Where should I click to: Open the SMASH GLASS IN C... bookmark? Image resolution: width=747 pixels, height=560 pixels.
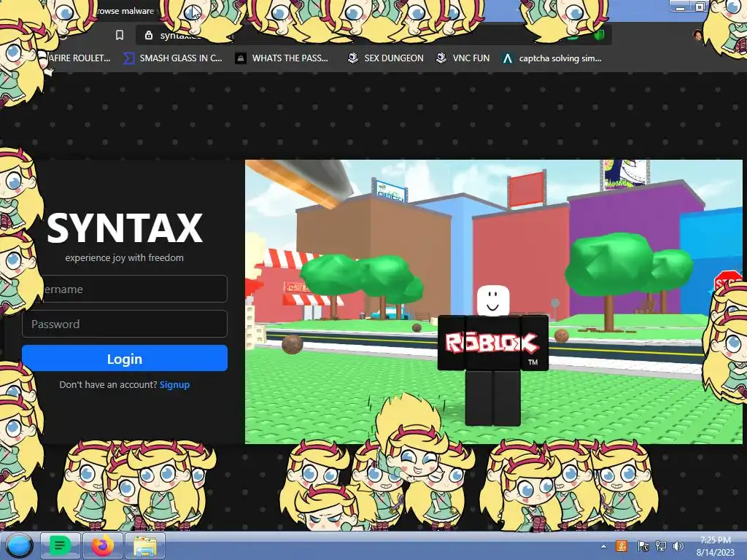pyautogui.click(x=173, y=58)
